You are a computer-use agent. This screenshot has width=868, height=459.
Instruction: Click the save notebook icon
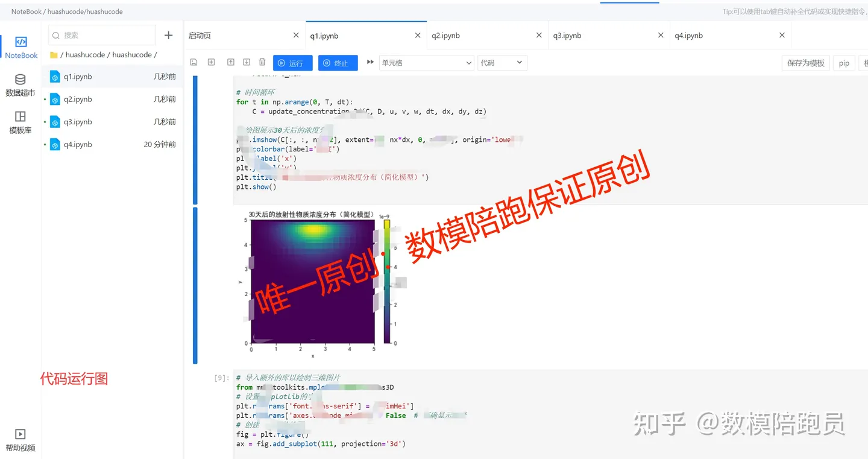193,62
